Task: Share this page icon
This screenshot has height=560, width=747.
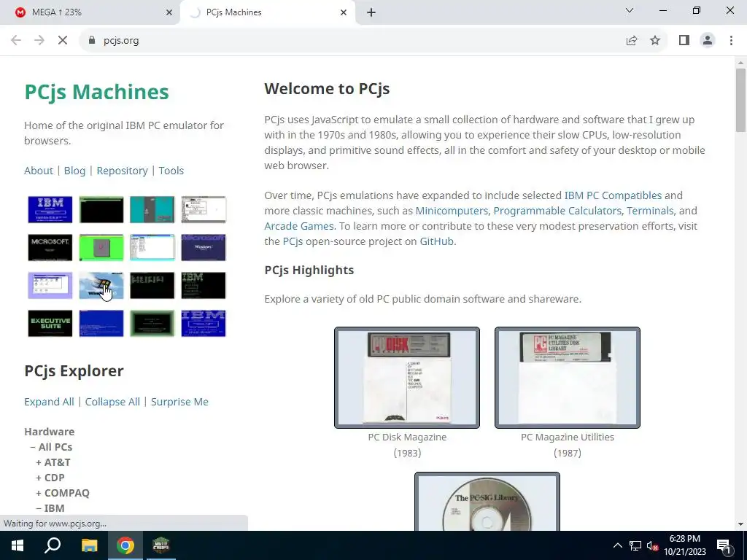Action: click(x=632, y=41)
